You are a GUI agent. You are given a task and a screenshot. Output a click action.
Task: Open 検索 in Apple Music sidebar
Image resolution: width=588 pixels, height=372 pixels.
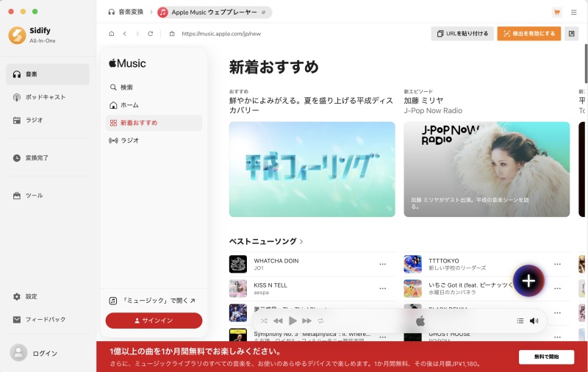point(154,87)
